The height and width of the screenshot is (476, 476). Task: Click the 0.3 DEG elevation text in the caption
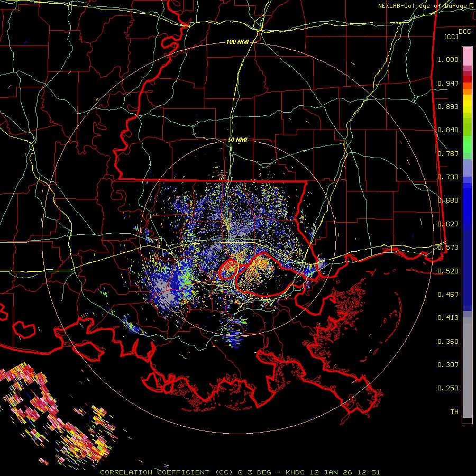(x=255, y=472)
